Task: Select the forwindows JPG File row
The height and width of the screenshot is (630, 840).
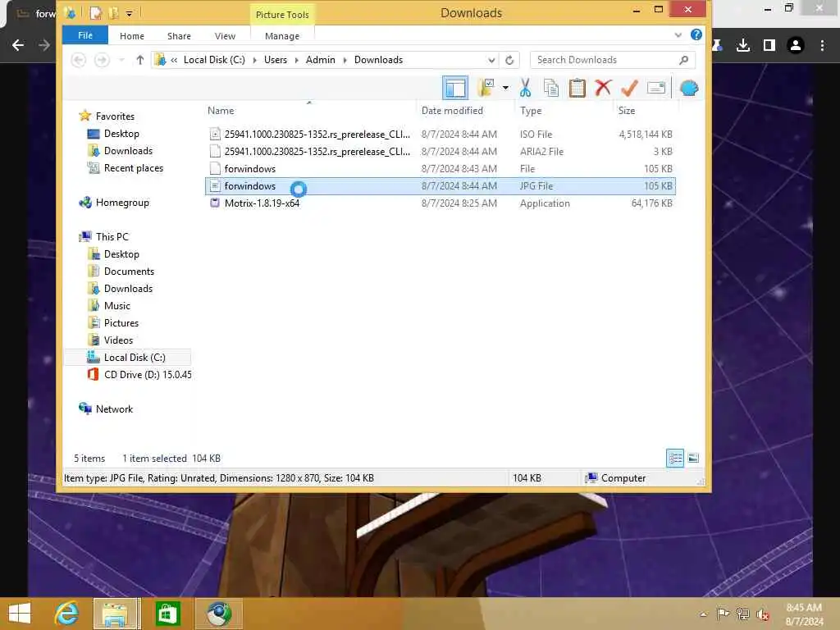Action: click(x=441, y=186)
